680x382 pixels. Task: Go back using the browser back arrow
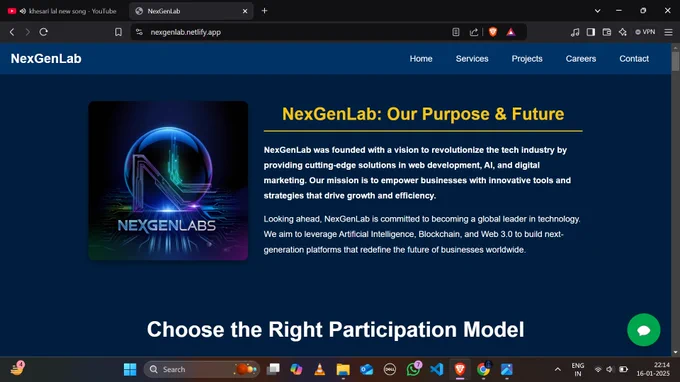12,32
